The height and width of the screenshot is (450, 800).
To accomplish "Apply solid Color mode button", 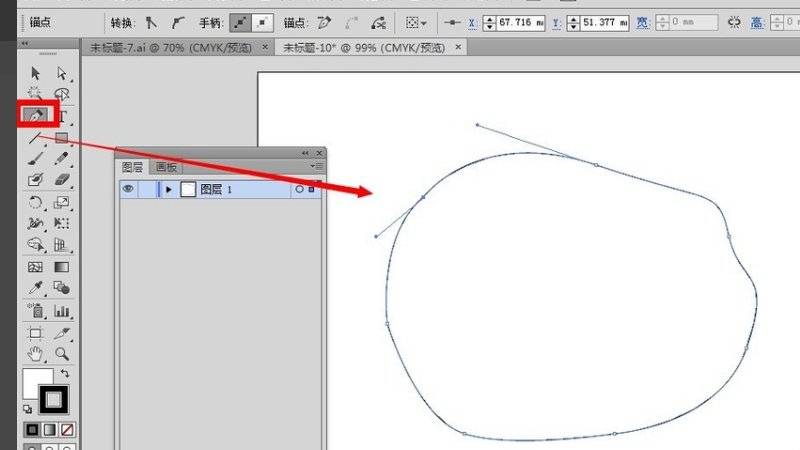I will (x=32, y=430).
